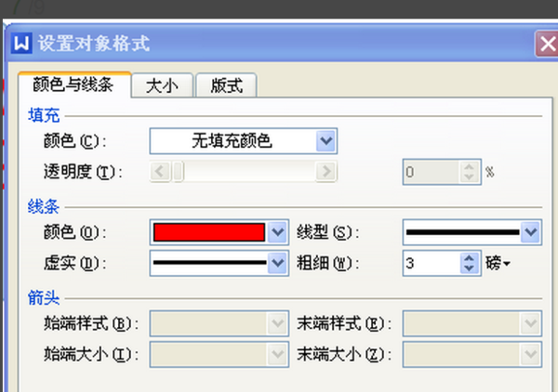Increase transparency percent with up spinner

click(x=469, y=166)
